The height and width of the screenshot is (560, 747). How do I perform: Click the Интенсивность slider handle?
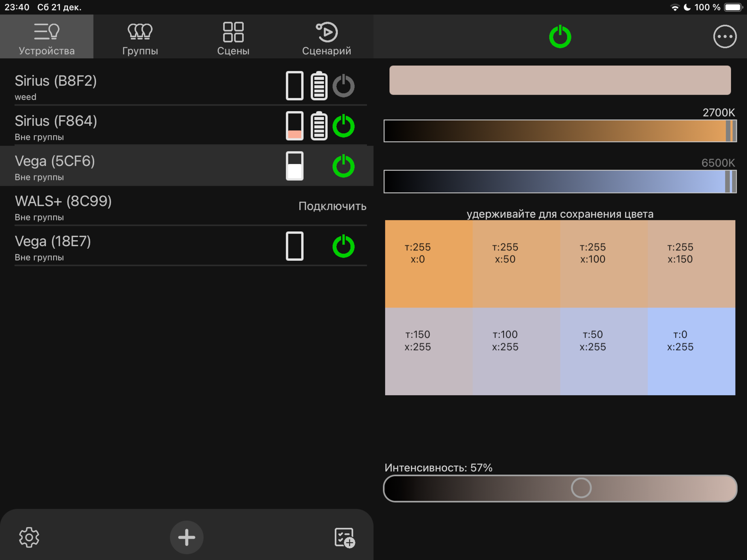[581, 488]
